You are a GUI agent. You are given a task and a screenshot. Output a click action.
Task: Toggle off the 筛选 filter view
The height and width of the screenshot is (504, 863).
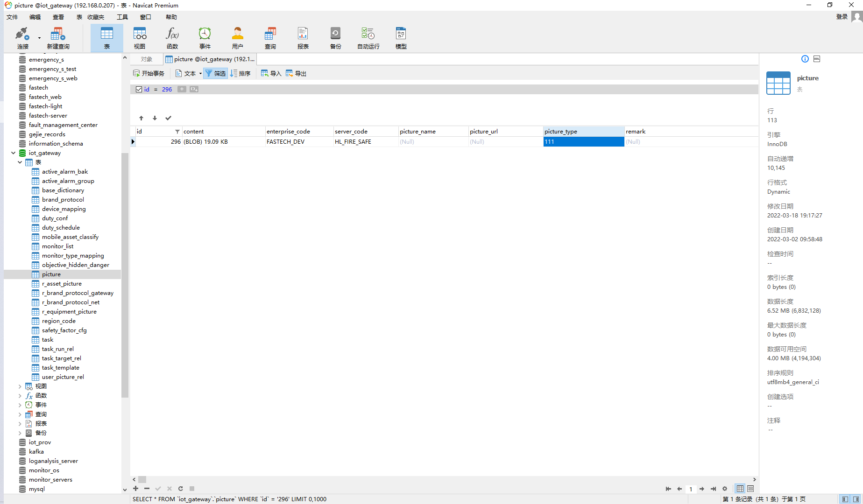click(215, 73)
